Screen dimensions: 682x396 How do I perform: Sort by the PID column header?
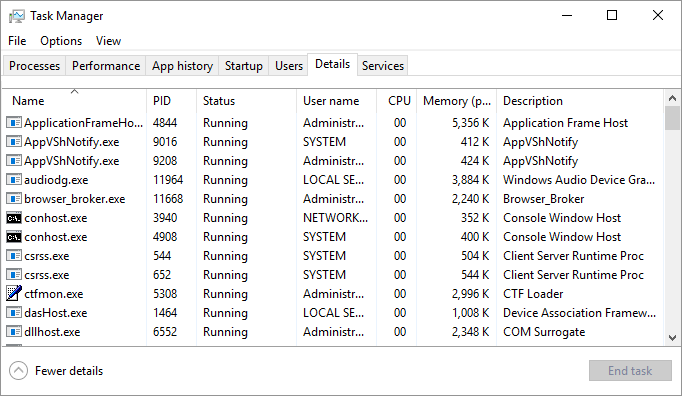(171, 101)
